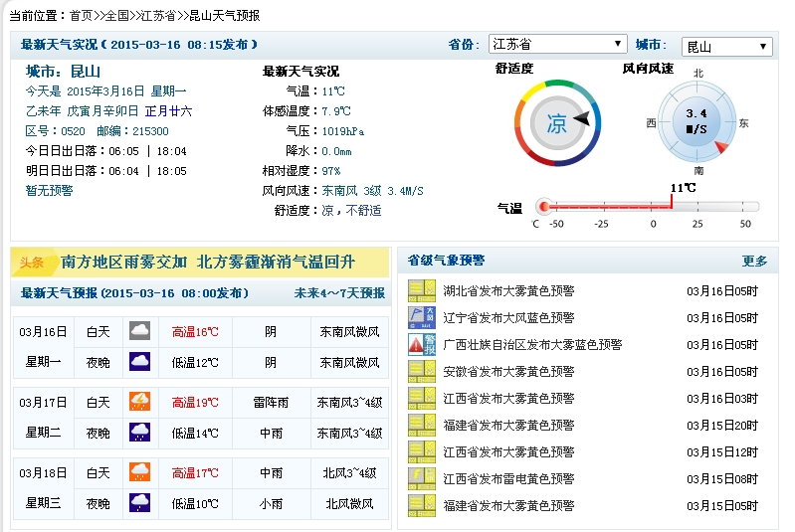Open the 暂无预警 warning link

49,191
